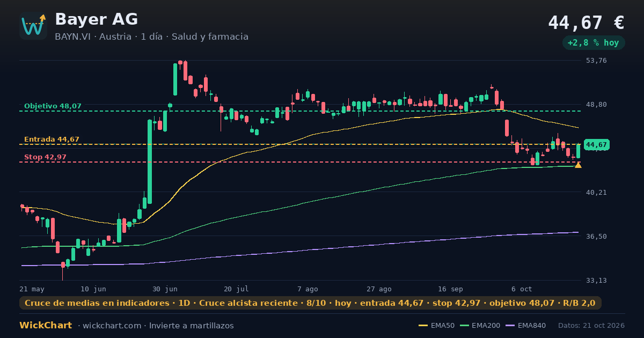Click the EMA200 legend entry

pyautogui.click(x=479, y=326)
